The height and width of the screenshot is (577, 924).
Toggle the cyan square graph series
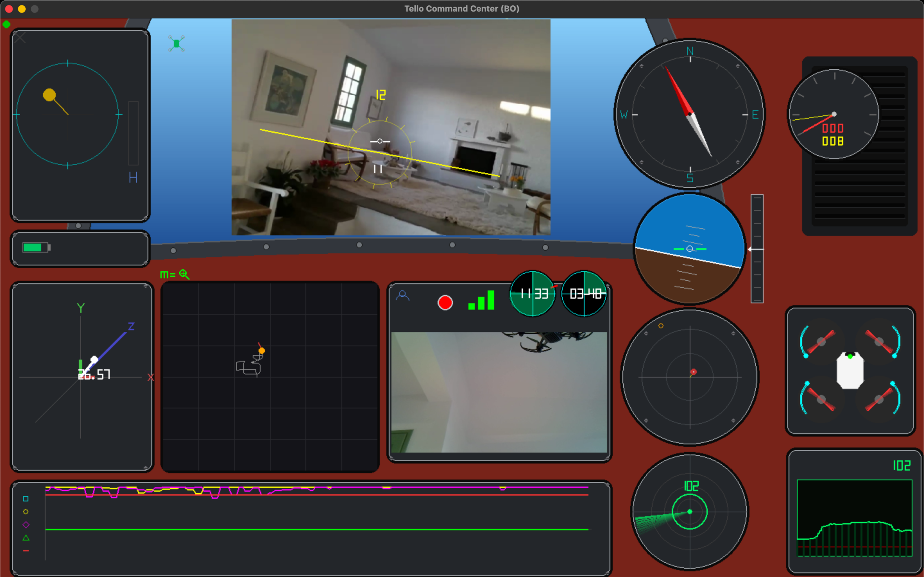[26, 499]
